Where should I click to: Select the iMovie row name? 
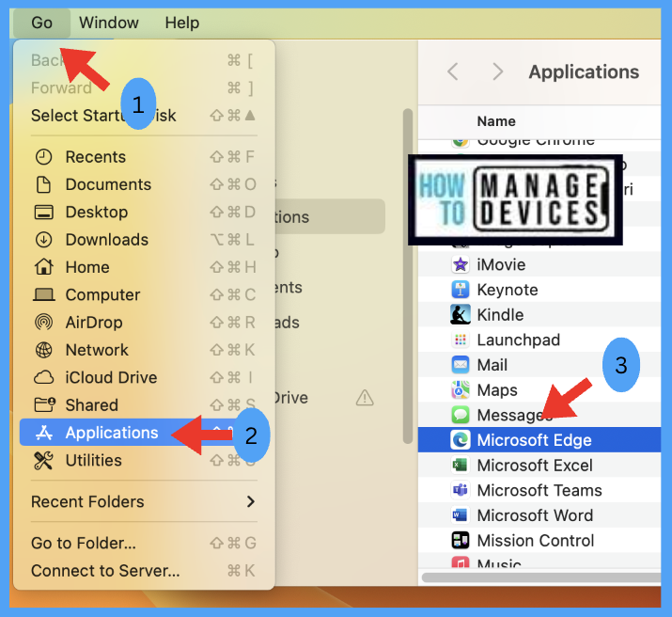point(501,264)
